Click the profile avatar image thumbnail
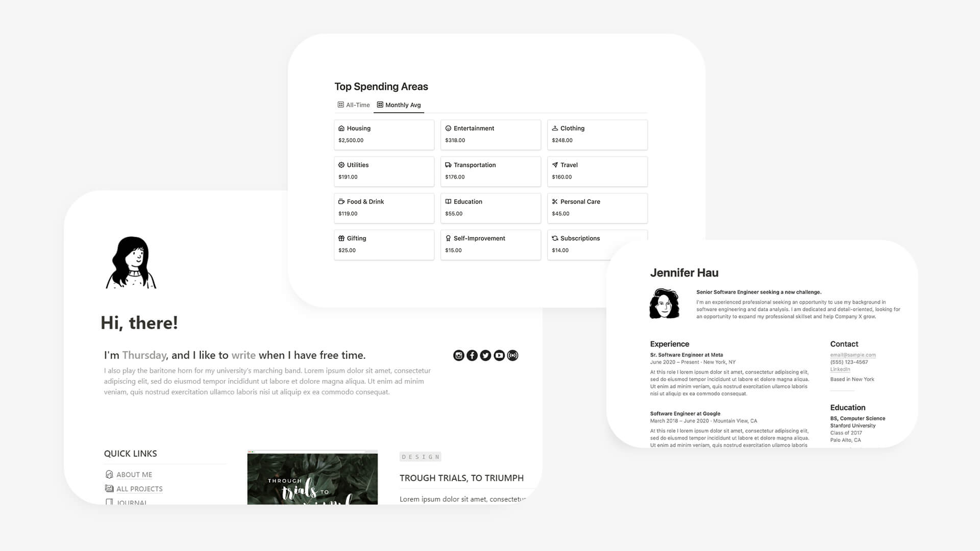This screenshot has width=980, height=551. [x=666, y=304]
